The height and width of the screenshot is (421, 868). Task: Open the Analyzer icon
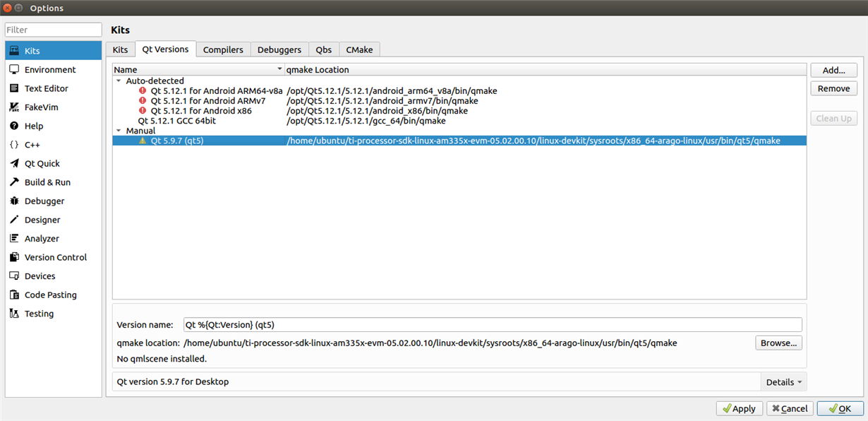(x=14, y=239)
